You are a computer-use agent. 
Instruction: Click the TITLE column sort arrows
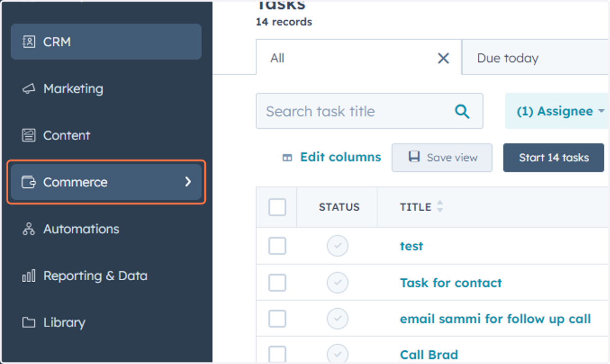[x=440, y=207]
